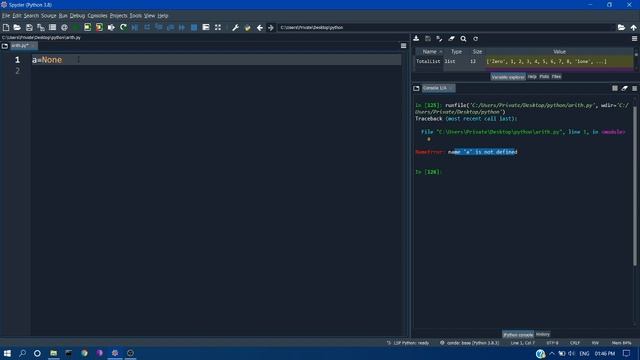The height and width of the screenshot is (360, 640).
Task: Browse editor tabs folder icon
Action: [x=5, y=46]
